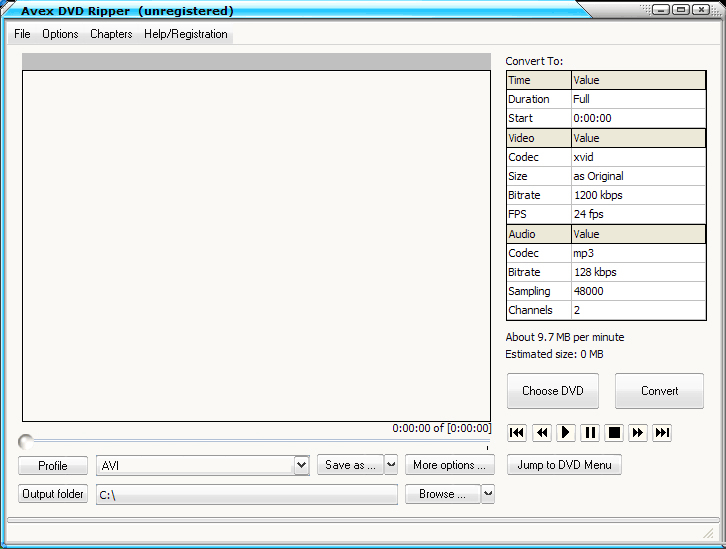The image size is (726, 549).
Task: Open the arrow next to Save as
Action: coord(391,465)
